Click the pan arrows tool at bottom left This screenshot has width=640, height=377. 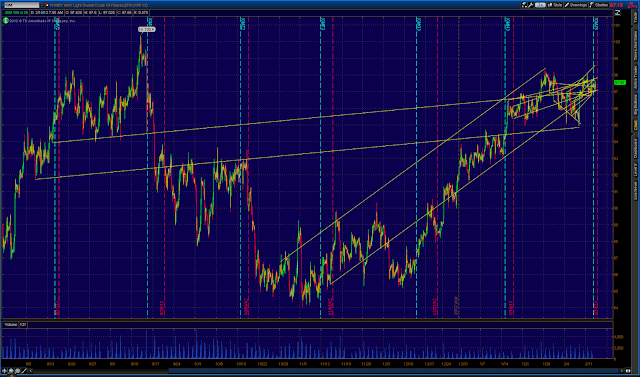coord(4,371)
